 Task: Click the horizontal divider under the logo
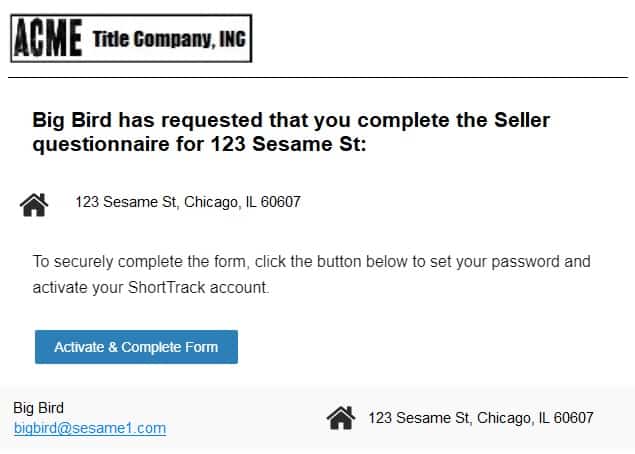(x=318, y=77)
